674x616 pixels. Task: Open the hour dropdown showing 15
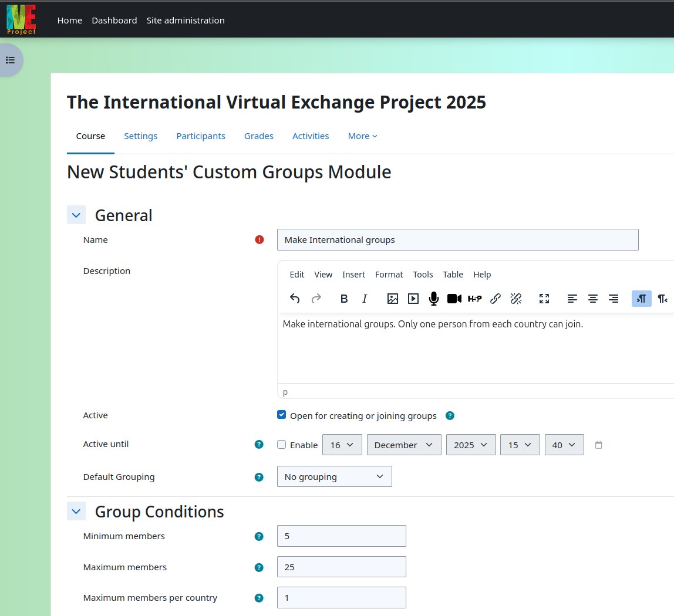(x=520, y=445)
